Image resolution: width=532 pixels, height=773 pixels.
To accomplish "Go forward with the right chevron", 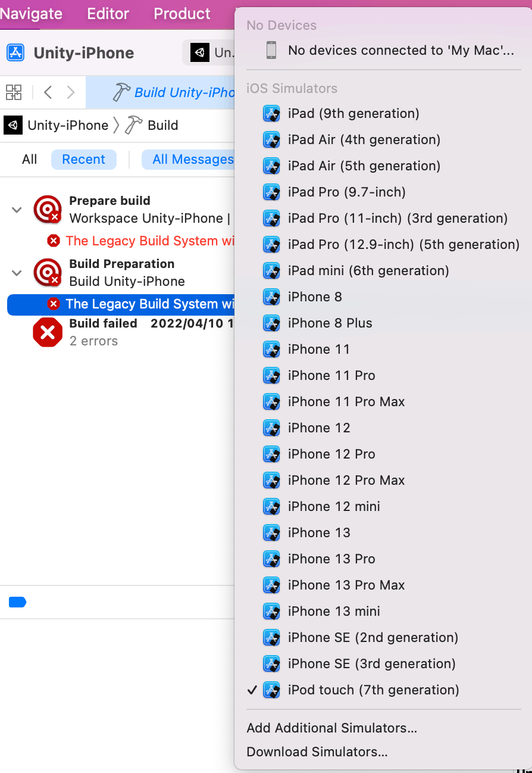I will [71, 92].
